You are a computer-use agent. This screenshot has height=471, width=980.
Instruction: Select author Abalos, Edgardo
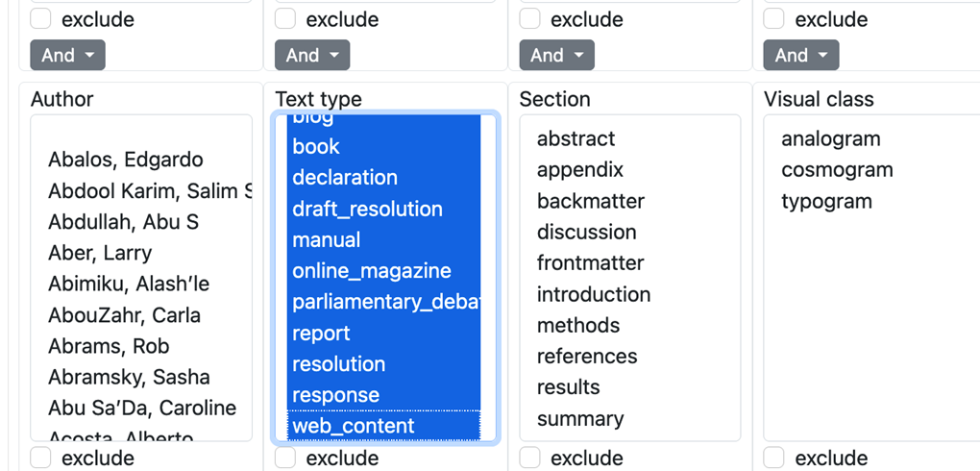[125, 160]
